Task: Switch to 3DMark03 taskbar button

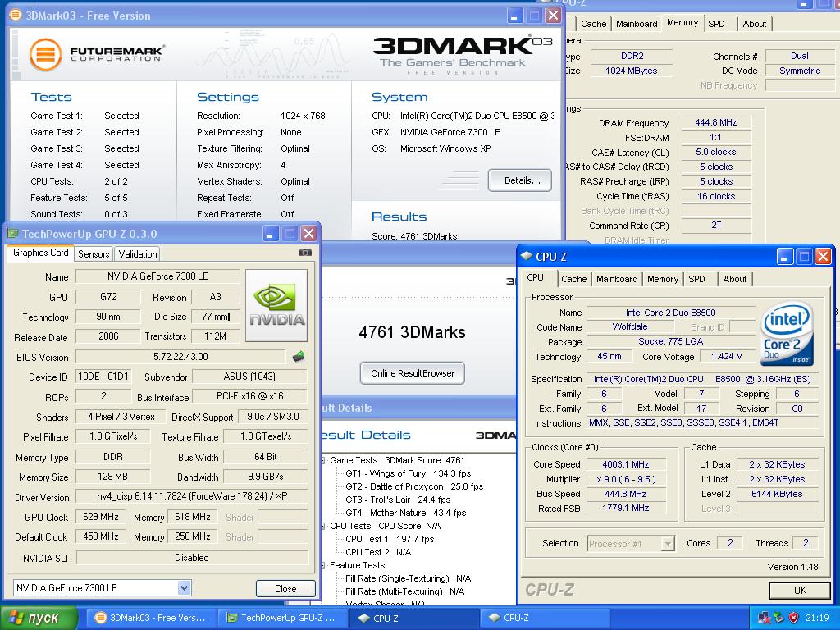Action: point(151,618)
